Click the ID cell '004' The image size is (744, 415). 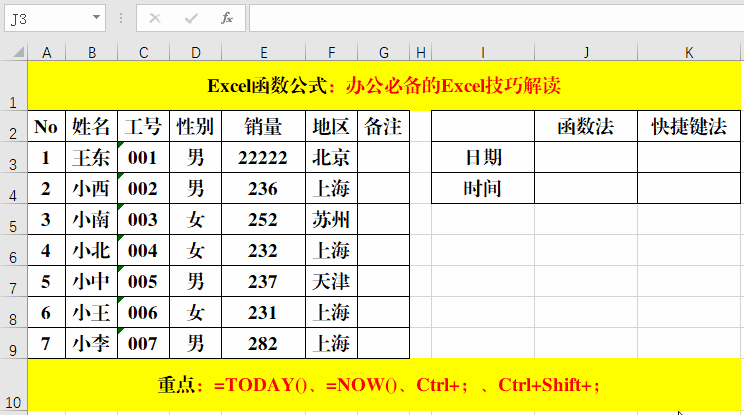click(143, 250)
